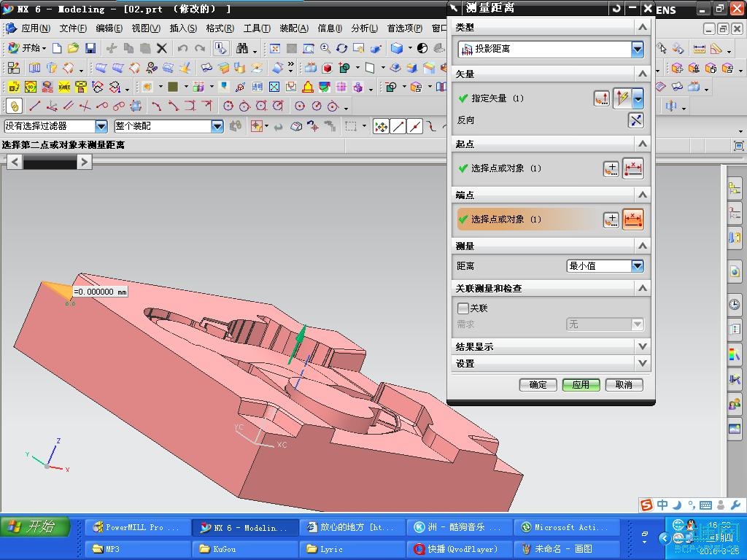This screenshot has height=560, width=747.
Task: Click the yellow NAME label icon
Action: pyautogui.click(x=64, y=87)
